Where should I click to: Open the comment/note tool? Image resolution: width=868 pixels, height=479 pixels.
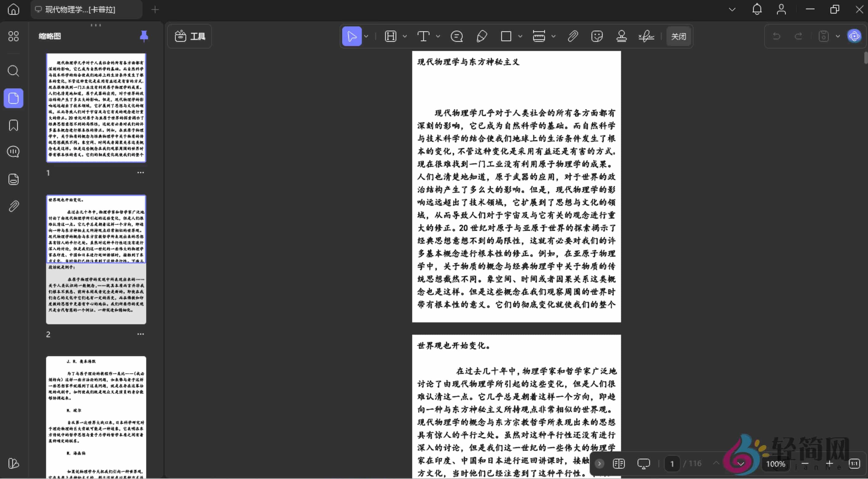click(457, 36)
